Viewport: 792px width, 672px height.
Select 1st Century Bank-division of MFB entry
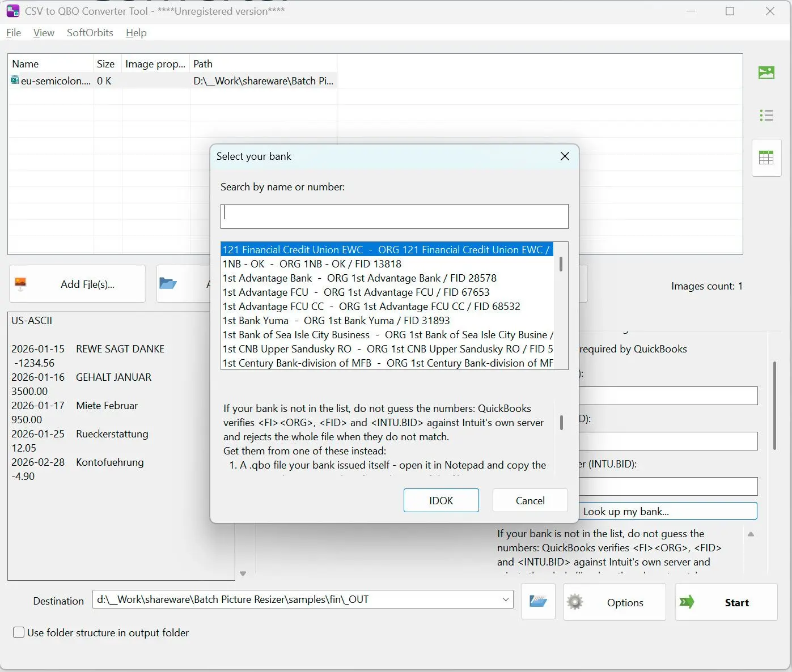point(387,363)
